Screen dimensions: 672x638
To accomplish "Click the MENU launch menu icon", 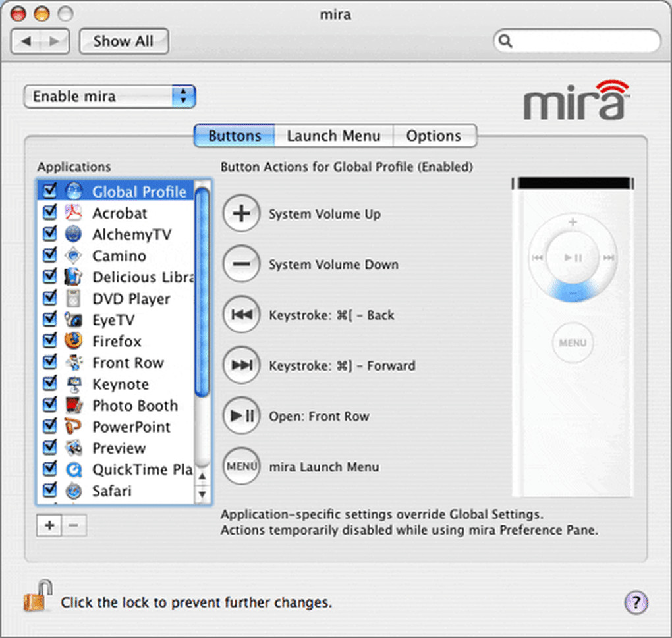I will [x=242, y=467].
